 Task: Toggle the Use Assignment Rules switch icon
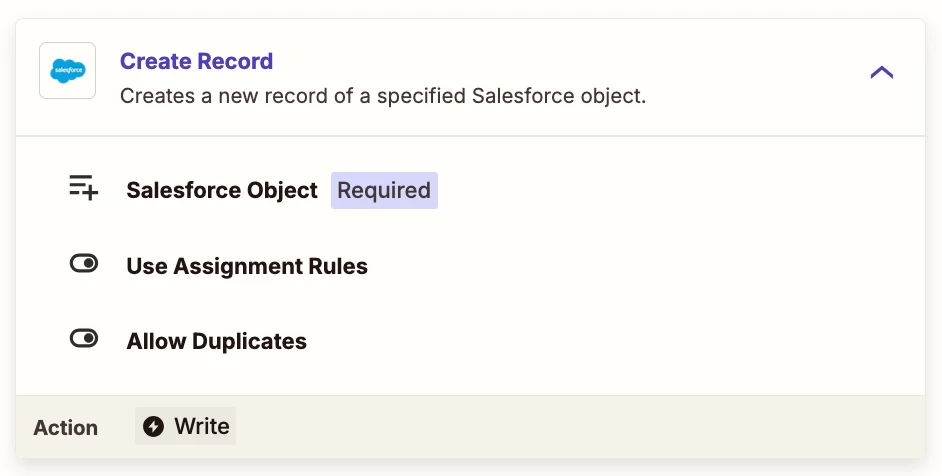click(84, 263)
